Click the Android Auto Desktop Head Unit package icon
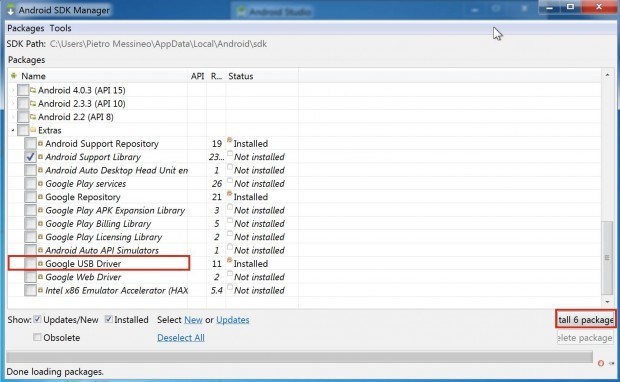 click(x=40, y=170)
